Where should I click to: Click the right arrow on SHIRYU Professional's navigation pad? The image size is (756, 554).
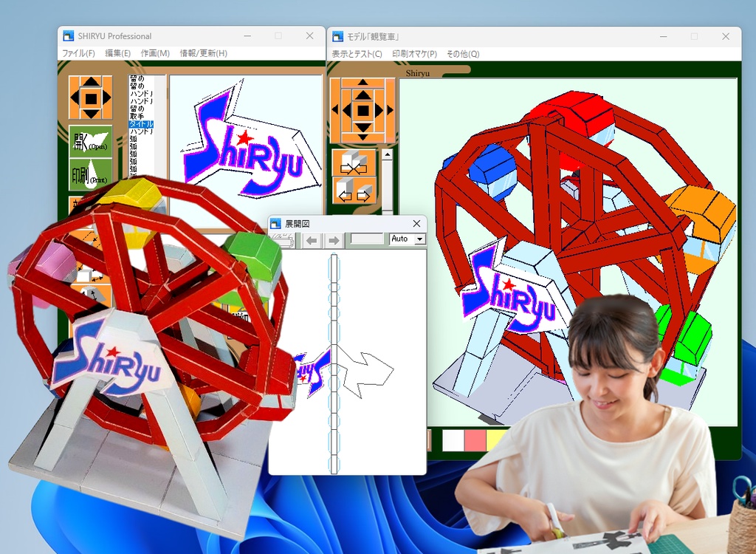[106, 98]
